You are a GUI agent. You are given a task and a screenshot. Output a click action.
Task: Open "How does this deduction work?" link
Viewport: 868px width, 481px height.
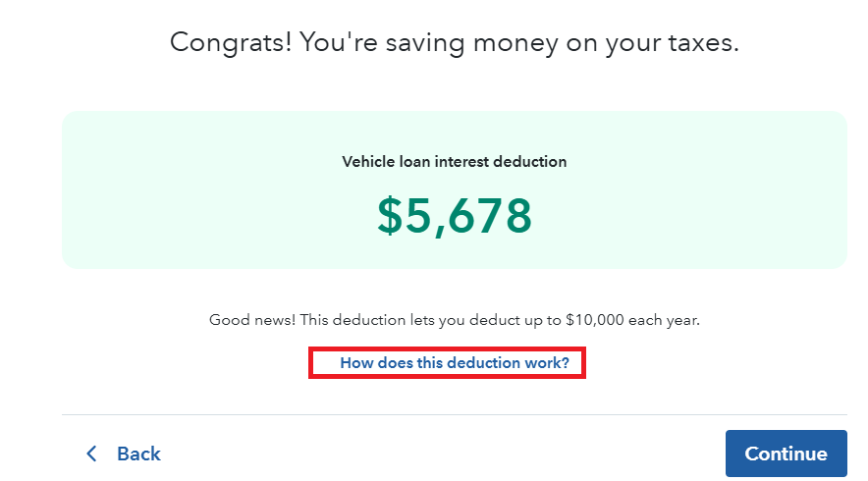click(x=454, y=363)
